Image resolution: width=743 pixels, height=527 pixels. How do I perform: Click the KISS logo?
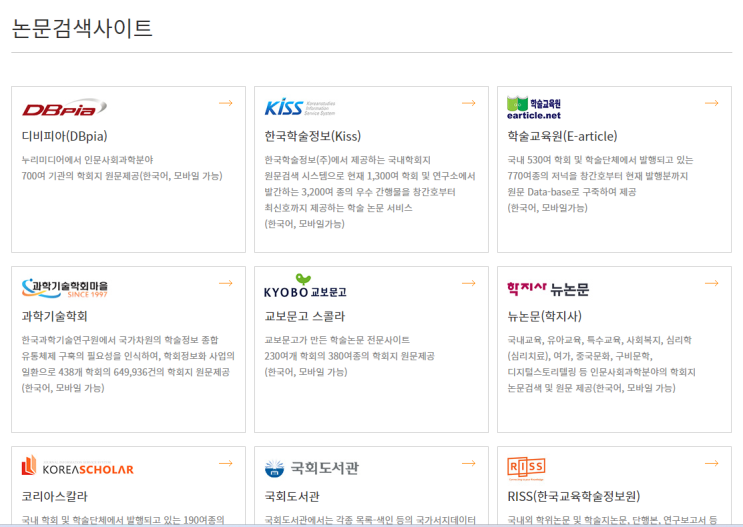pos(300,108)
